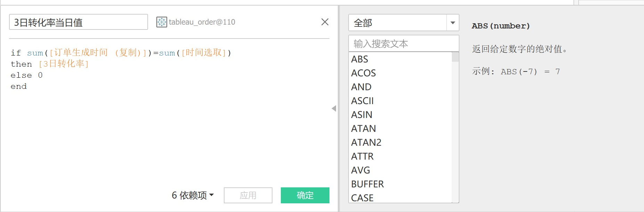Pick the ATAN2 function entry

[366, 142]
